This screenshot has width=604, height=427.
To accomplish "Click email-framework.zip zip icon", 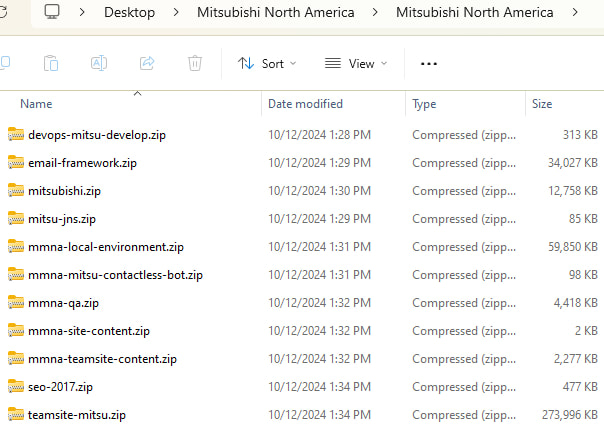I will 16,162.
